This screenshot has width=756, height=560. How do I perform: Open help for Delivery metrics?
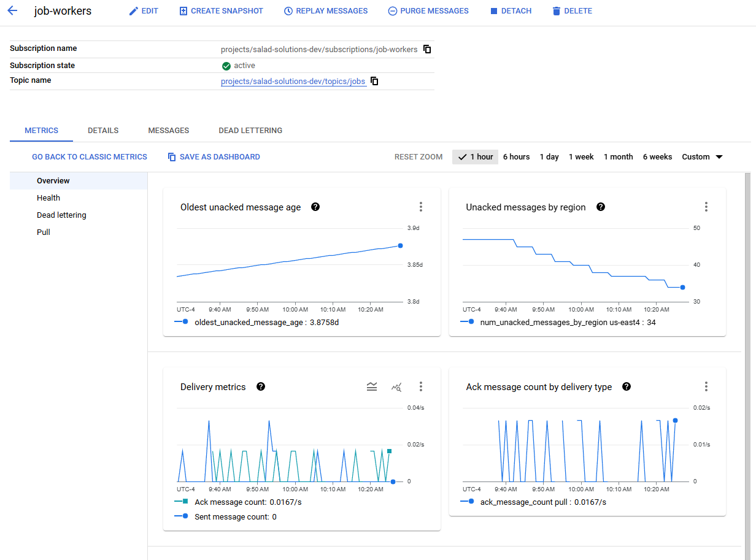261,386
